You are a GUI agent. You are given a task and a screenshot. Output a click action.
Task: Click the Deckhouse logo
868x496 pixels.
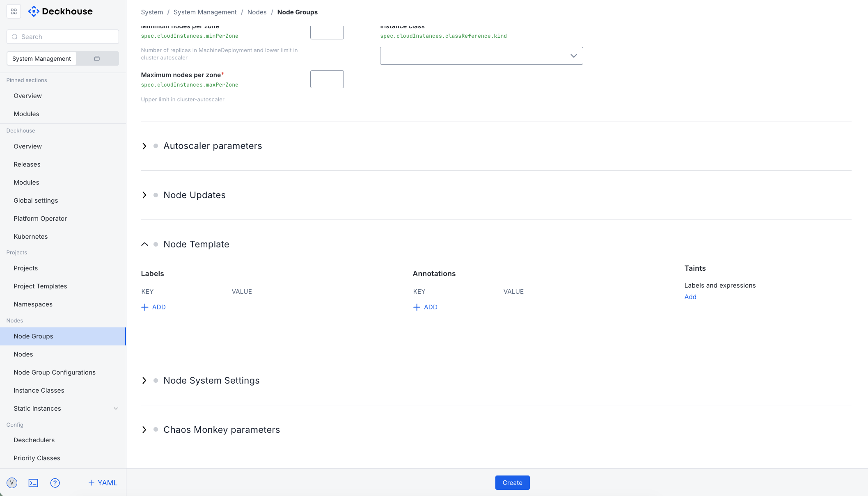pyautogui.click(x=60, y=11)
